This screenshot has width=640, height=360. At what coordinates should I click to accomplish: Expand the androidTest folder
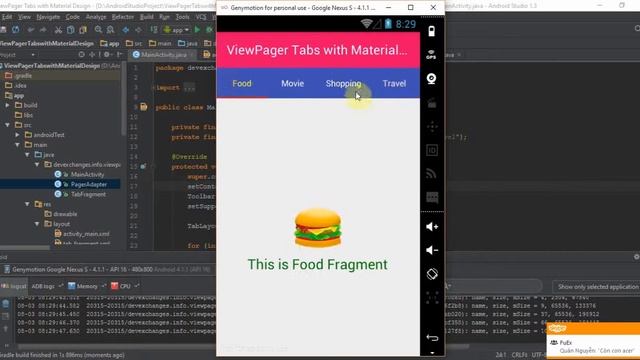click(x=17, y=135)
